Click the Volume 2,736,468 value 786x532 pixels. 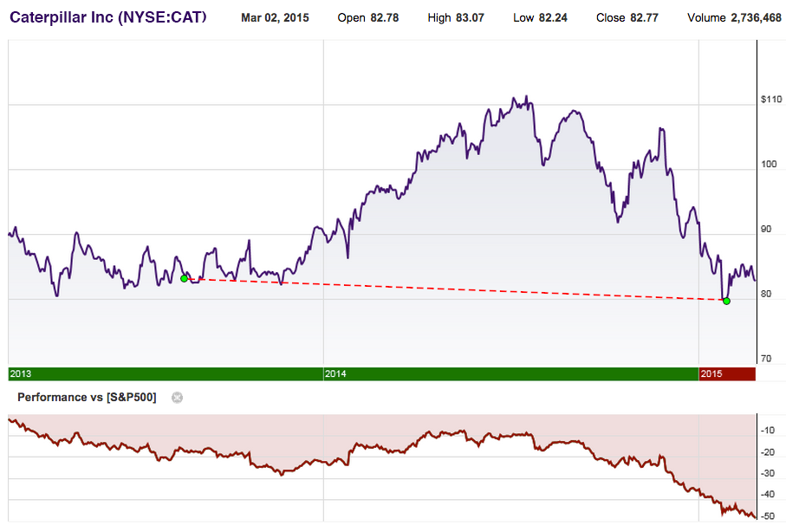tap(734, 17)
